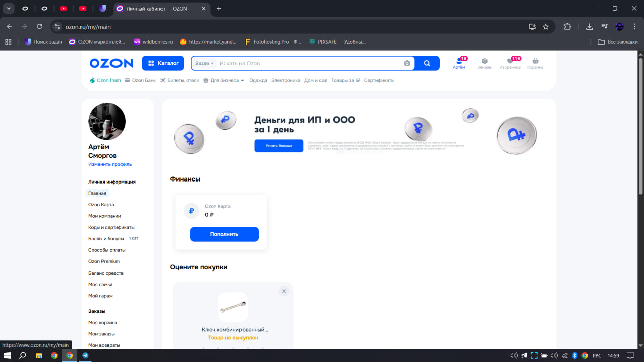
Task: Go to Ozon Банк
Action: (x=140, y=80)
